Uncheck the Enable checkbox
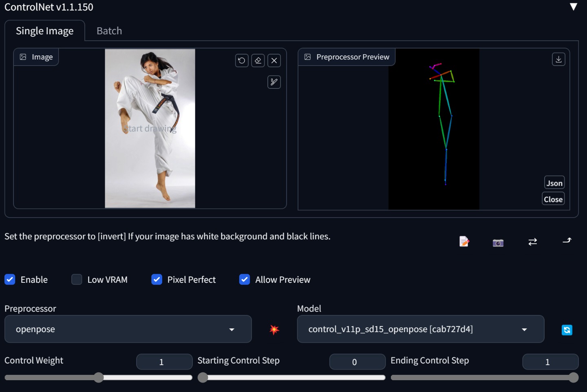 pyautogui.click(x=10, y=280)
